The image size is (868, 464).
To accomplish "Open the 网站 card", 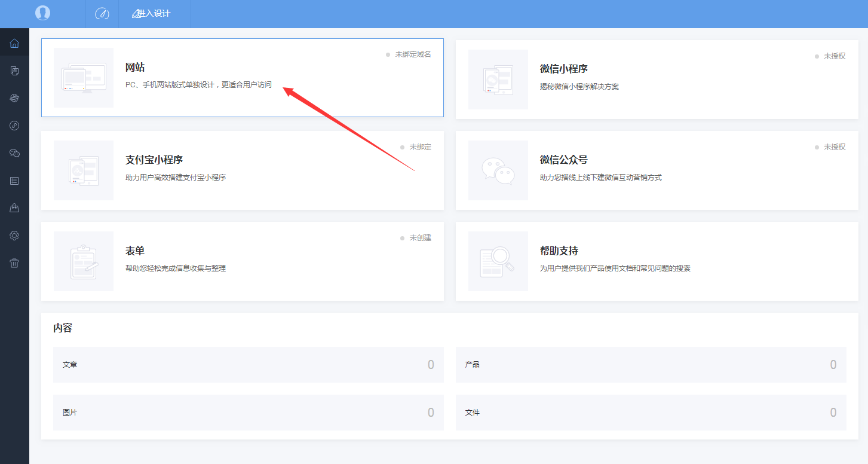I will click(x=242, y=78).
